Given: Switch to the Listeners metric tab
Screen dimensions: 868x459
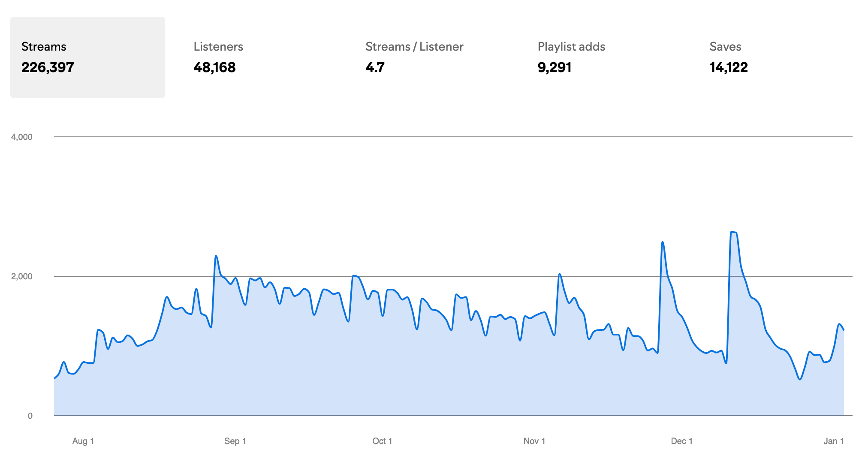Looking at the screenshot, I should click(x=218, y=57).
